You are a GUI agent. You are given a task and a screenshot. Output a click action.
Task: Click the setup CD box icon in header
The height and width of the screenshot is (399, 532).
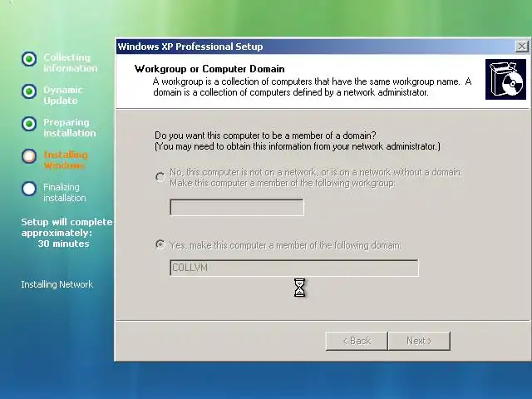tap(505, 80)
